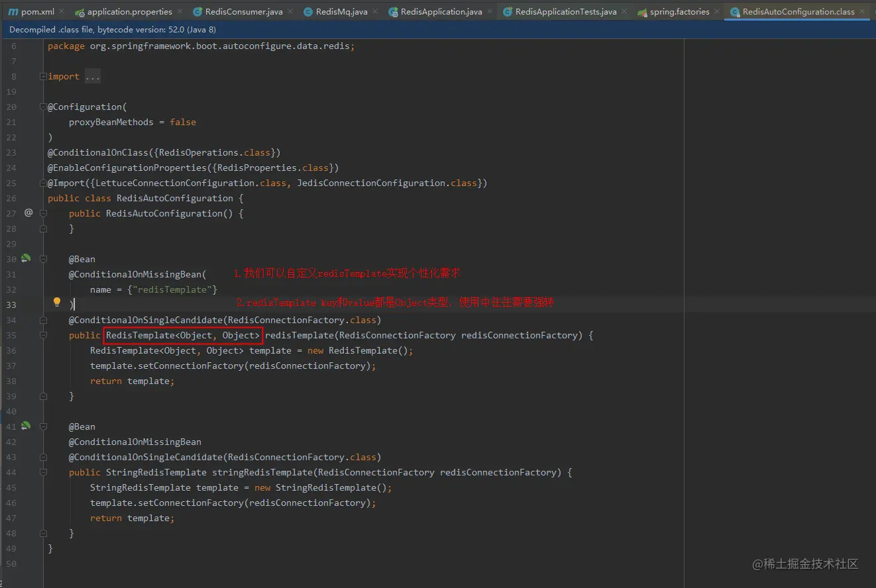
Task: Click the stringRedisTemplate method name on line 44
Action: coord(262,472)
